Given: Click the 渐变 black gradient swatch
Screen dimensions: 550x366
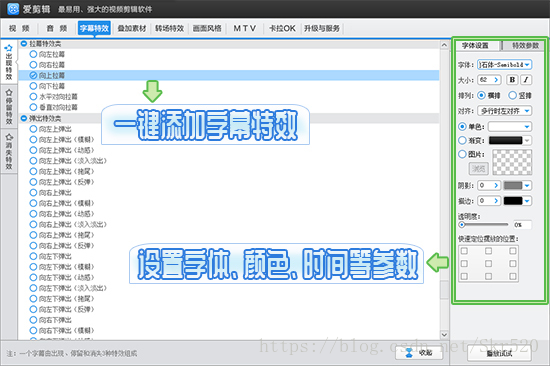Looking at the screenshot, I should pyautogui.click(x=505, y=140).
